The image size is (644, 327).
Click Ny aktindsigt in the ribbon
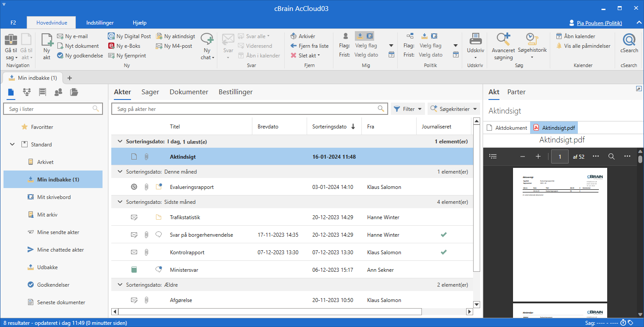[176, 36]
